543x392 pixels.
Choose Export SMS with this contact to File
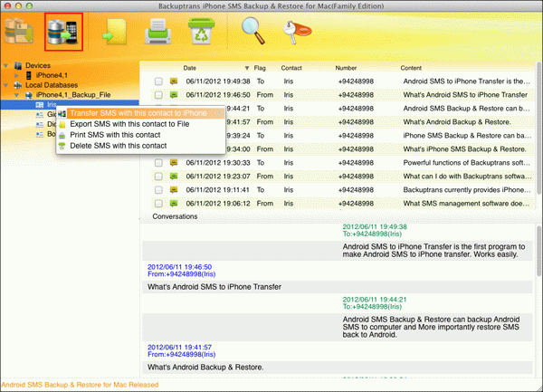coord(141,124)
